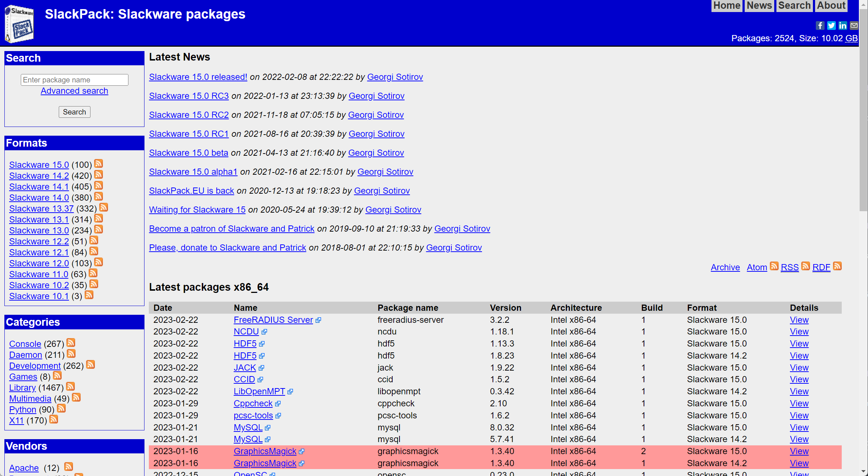Open the News menu item
The image size is (868, 476).
[x=759, y=5]
